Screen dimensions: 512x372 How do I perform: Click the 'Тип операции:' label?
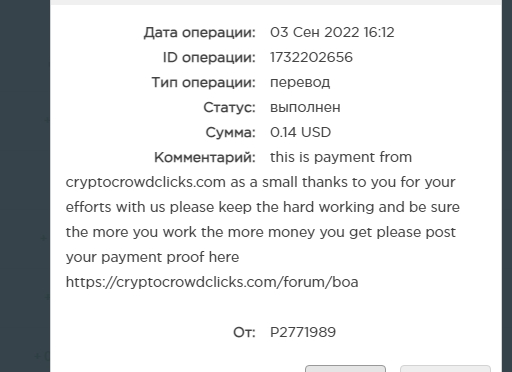203,82
